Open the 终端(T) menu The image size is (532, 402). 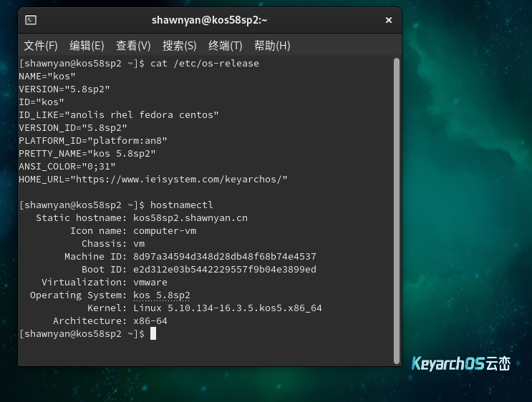point(226,45)
